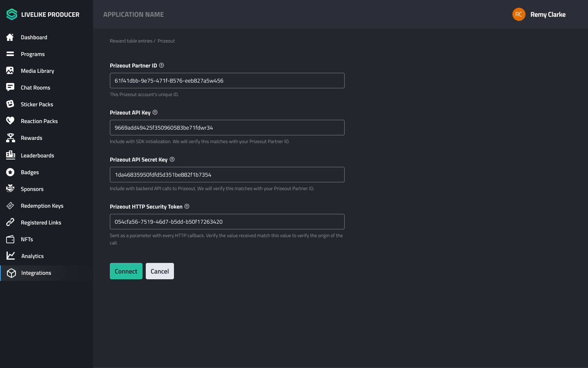
Task: Click 'Include with SDK initialization' hint text
Action: [x=200, y=141]
